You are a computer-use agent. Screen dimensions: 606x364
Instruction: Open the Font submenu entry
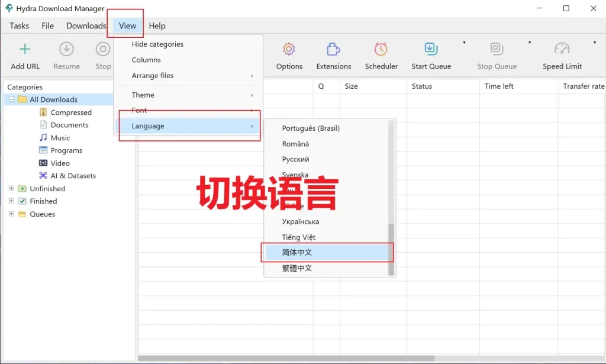pyautogui.click(x=189, y=111)
